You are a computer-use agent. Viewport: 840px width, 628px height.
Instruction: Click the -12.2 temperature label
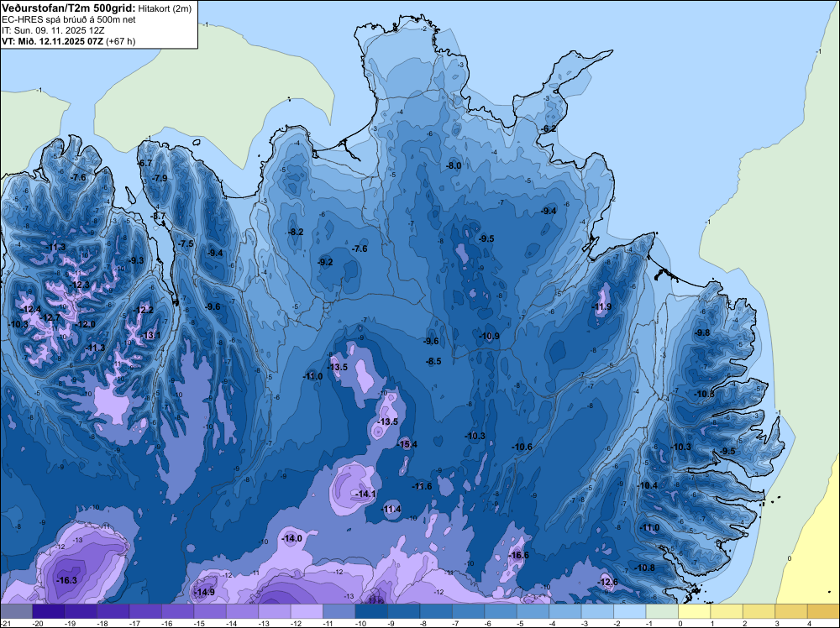coord(143,310)
